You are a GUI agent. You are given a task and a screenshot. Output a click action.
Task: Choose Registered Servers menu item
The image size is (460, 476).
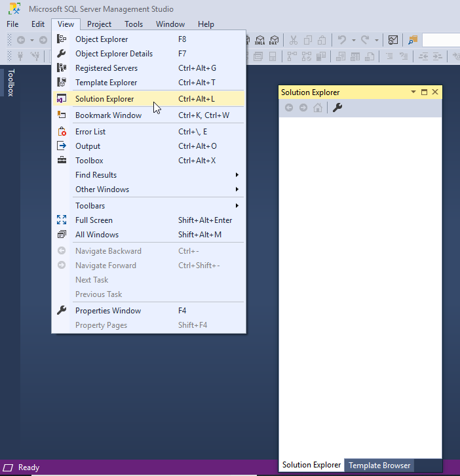[x=149, y=68]
